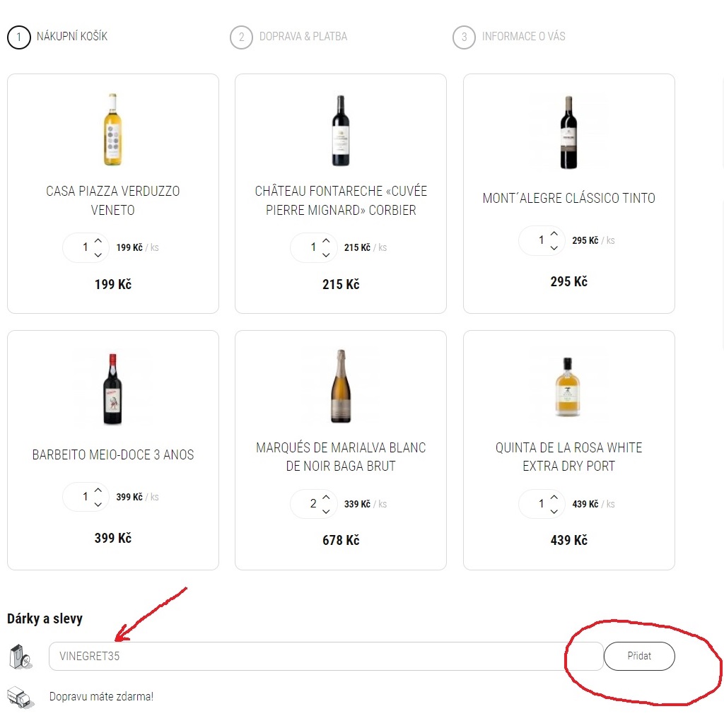Click the delivery truck shipping icon
The width and height of the screenshot is (724, 728).
(x=21, y=698)
